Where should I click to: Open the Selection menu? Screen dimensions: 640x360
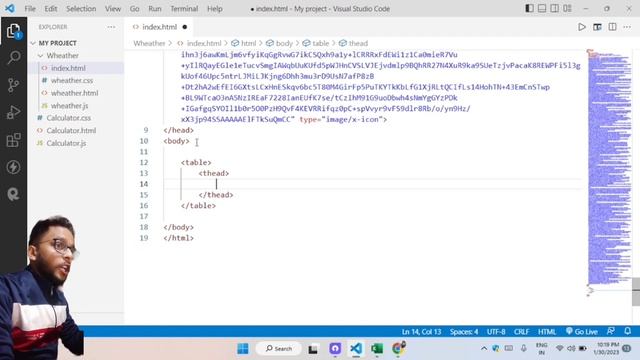(81, 9)
